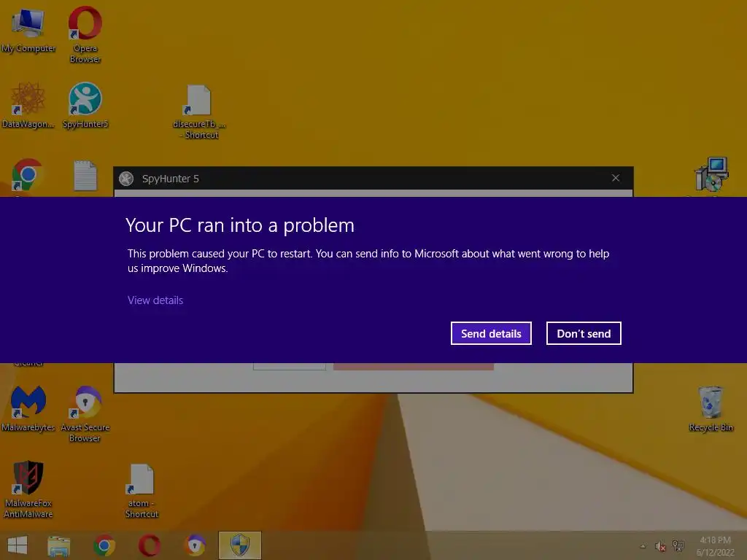Click the View details link
Viewport: 747px width, 560px height.
155,300
